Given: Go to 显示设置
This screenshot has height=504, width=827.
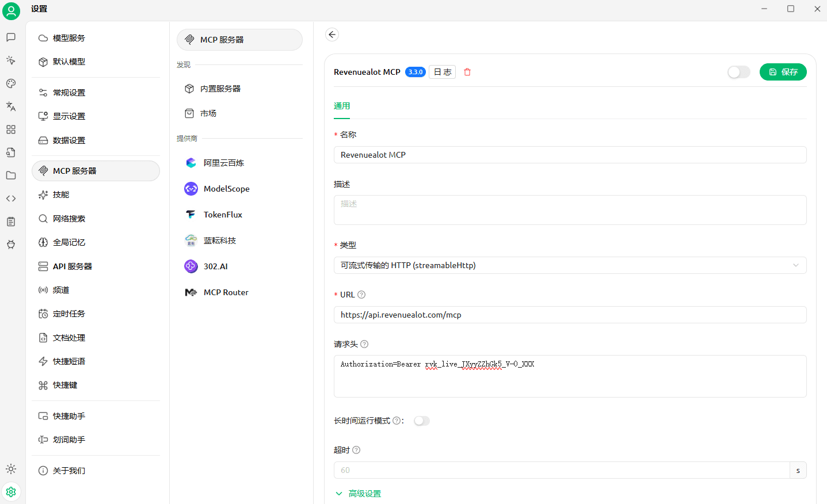Looking at the screenshot, I should pos(96,116).
